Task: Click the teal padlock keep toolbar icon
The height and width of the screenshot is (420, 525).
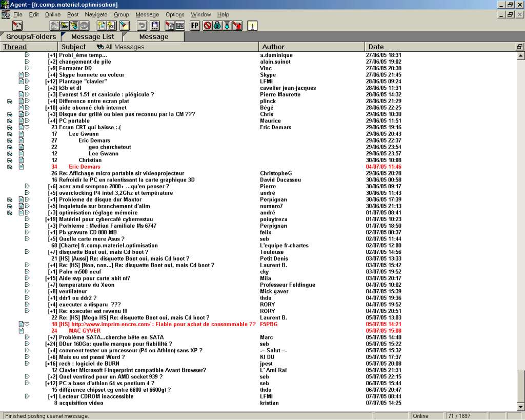Action: point(217,26)
